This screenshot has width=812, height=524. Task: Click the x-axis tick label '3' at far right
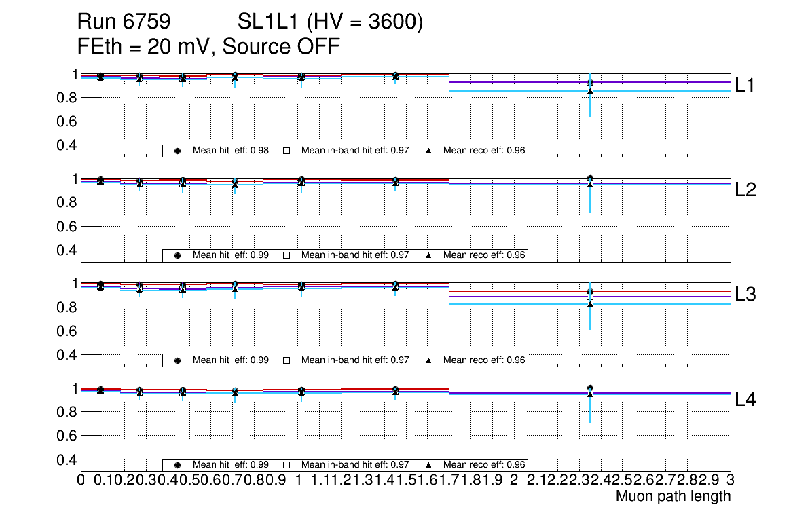730,481
